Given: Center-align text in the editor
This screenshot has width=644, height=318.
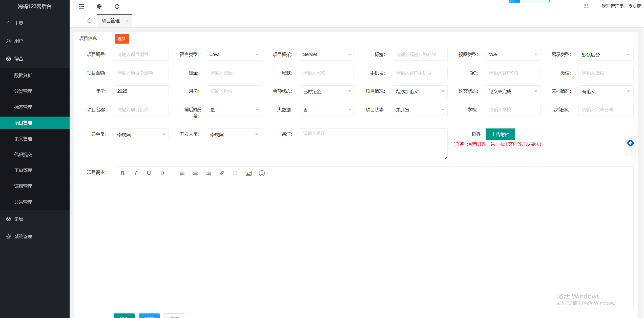Looking at the screenshot, I should (x=195, y=173).
